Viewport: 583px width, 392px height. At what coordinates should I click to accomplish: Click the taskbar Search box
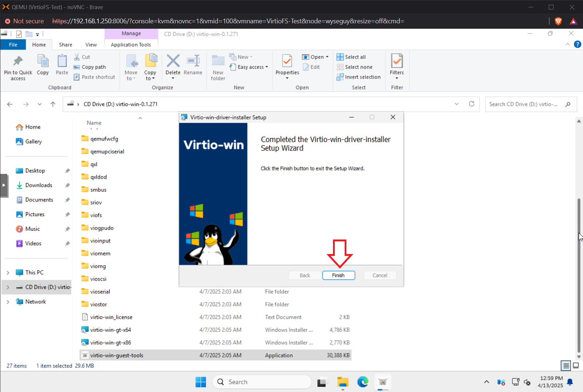coord(262,382)
